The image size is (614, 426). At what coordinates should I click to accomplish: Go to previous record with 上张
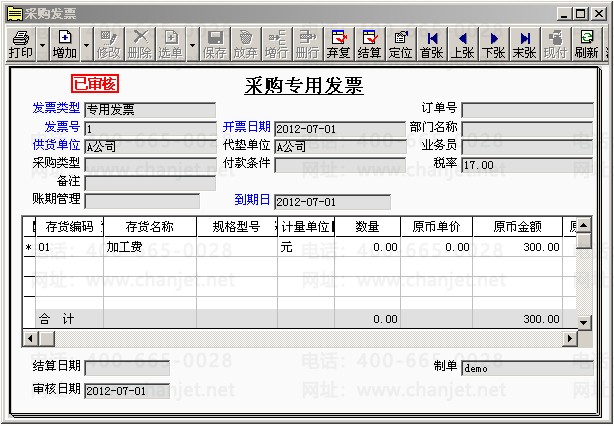click(462, 44)
